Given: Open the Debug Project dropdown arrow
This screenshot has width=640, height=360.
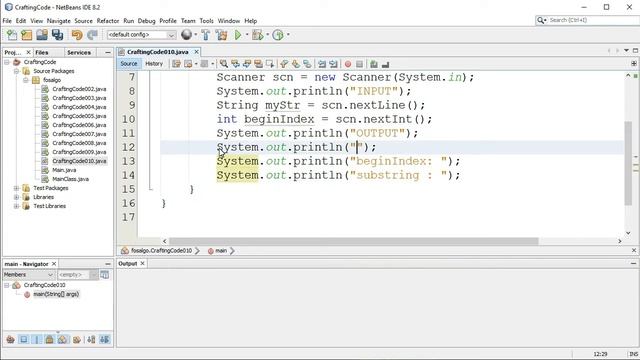Looking at the screenshot, I should 267,35.
